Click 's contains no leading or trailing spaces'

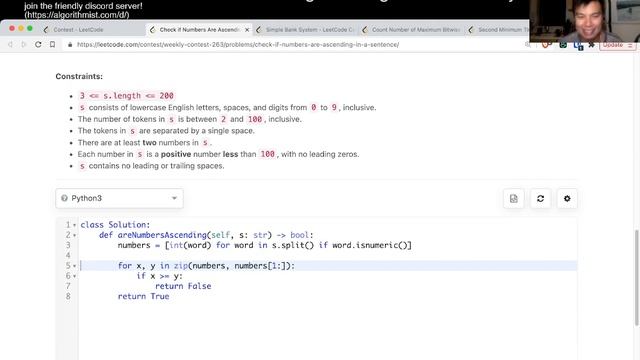(151, 166)
